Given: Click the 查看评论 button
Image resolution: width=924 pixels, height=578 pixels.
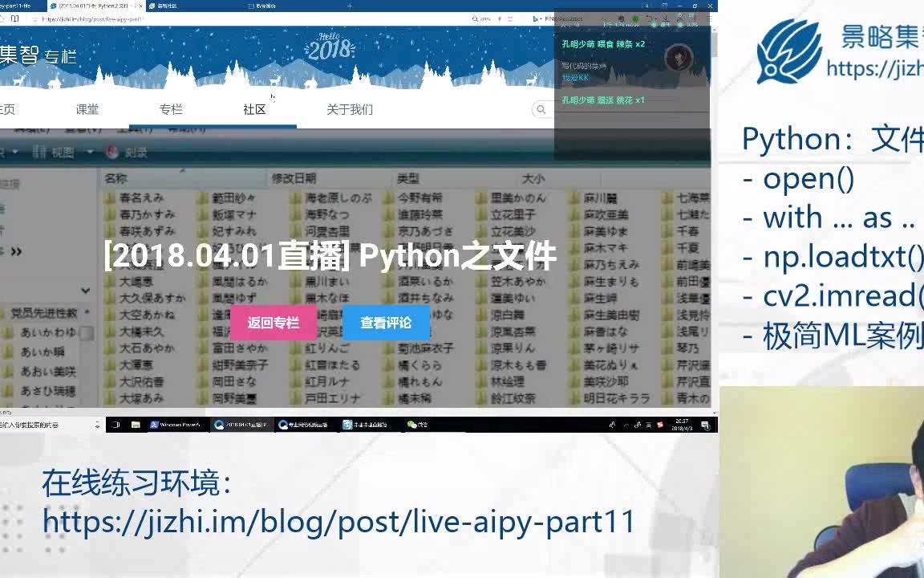Looking at the screenshot, I should [385, 323].
